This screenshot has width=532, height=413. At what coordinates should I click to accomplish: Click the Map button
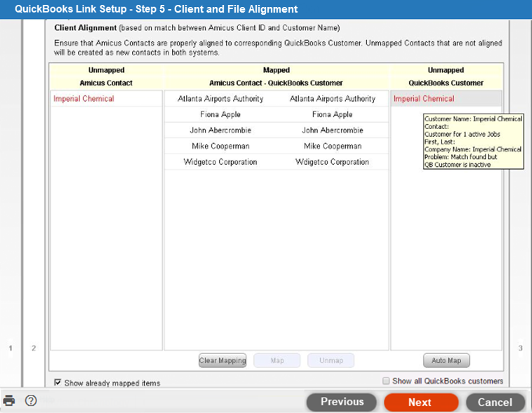pos(277,360)
